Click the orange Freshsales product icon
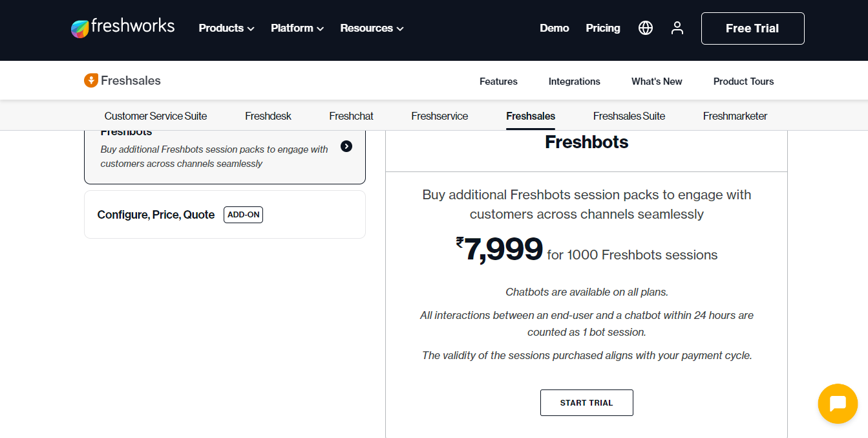Viewport: 868px width, 438px height. point(91,81)
